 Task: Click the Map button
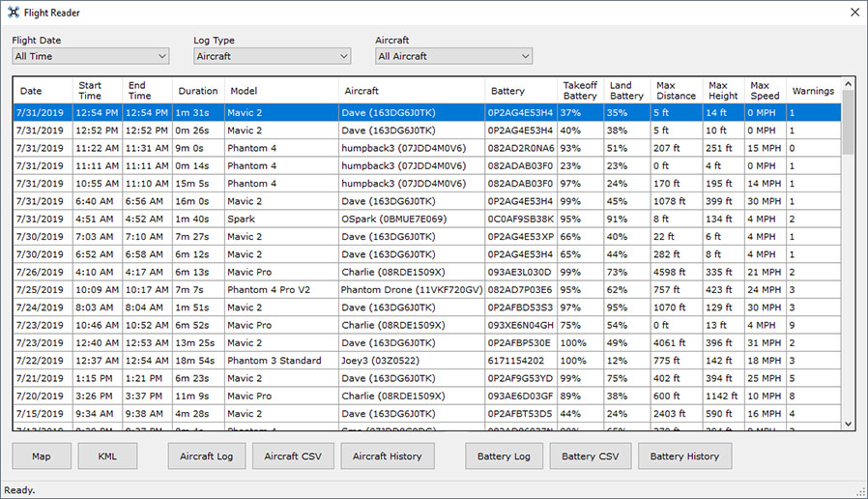pos(42,456)
